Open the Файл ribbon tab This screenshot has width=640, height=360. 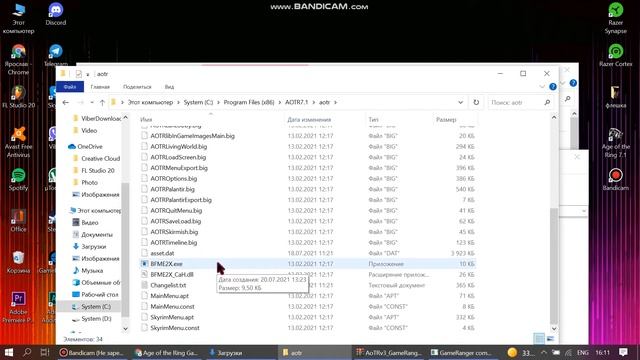[x=70, y=87]
